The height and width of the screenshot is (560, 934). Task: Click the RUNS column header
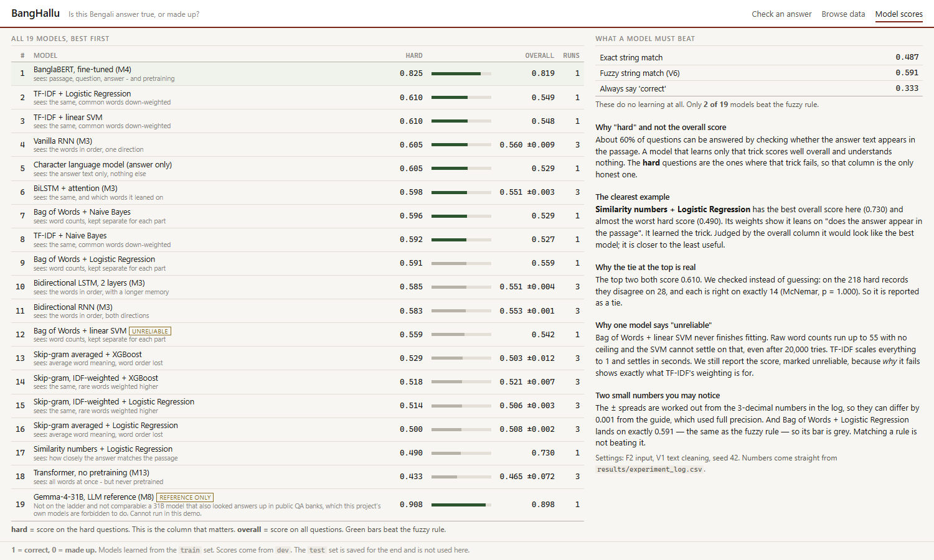coord(571,55)
